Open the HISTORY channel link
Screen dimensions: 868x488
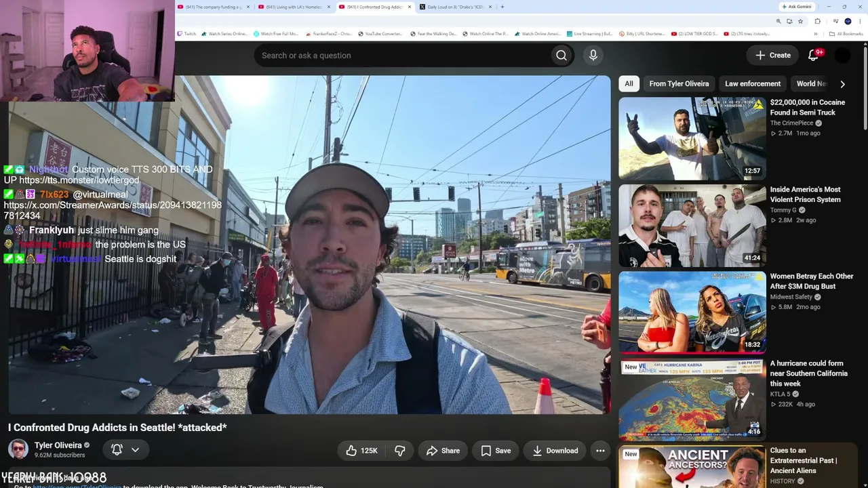783,481
